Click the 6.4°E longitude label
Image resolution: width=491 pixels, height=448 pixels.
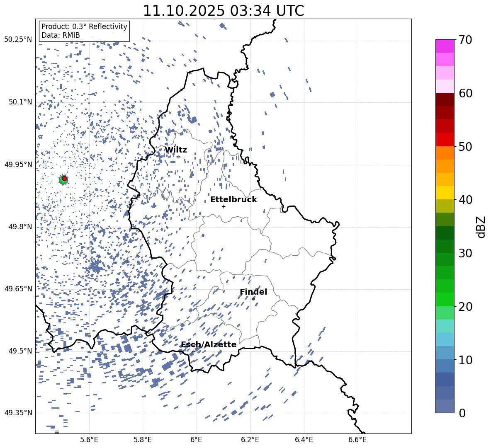(x=304, y=440)
